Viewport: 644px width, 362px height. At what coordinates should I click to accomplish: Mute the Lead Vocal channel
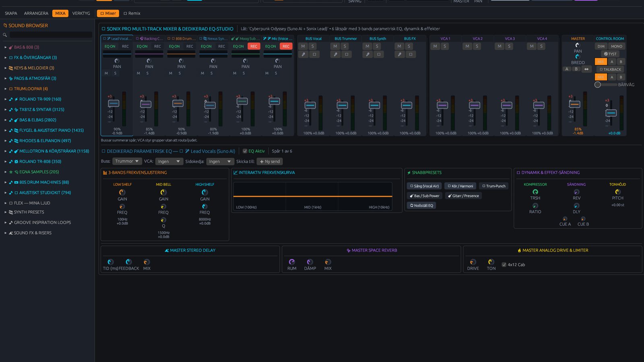(x=106, y=73)
